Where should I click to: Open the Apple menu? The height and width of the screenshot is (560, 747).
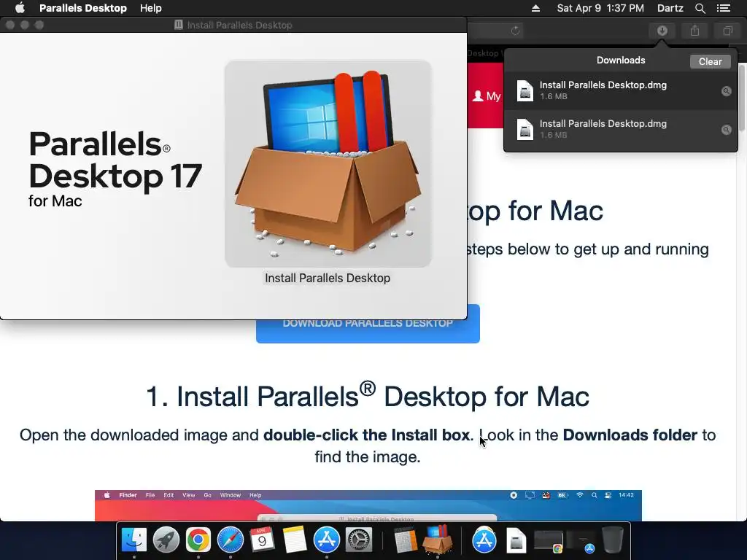[20, 8]
